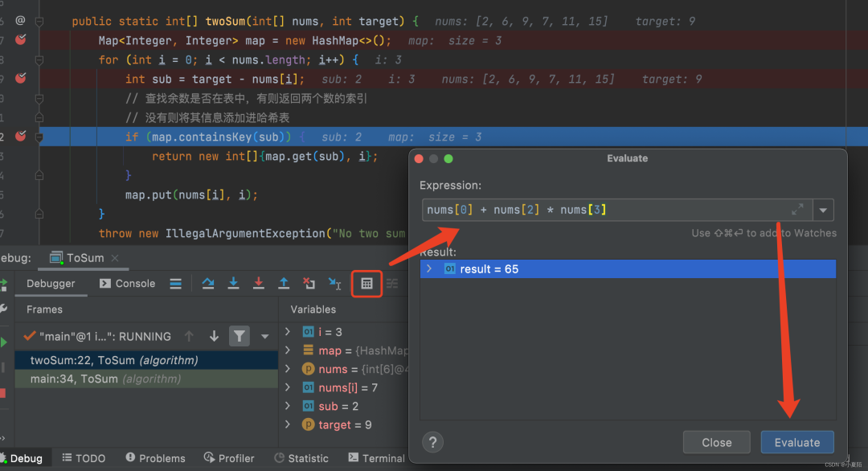Click the Rerun ToSum icon in debug sidebar
Image resolution: width=868 pixels, height=471 pixels.
click(x=4, y=285)
